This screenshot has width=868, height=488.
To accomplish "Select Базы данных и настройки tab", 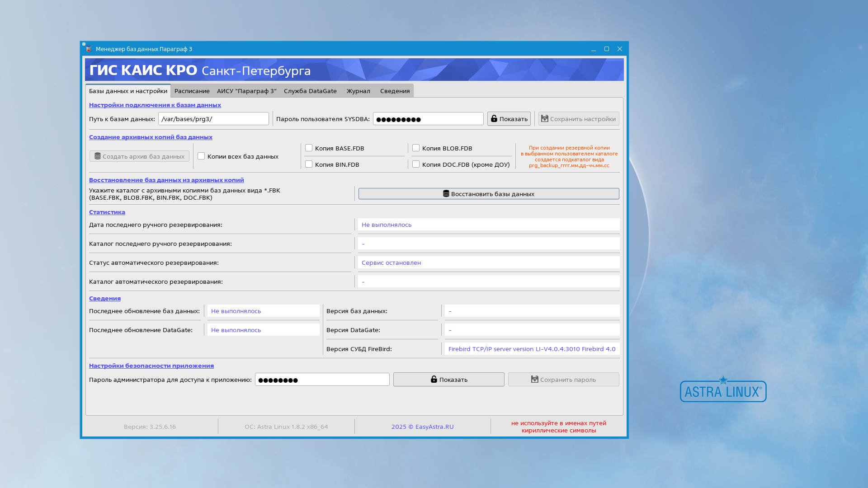I will tap(128, 91).
